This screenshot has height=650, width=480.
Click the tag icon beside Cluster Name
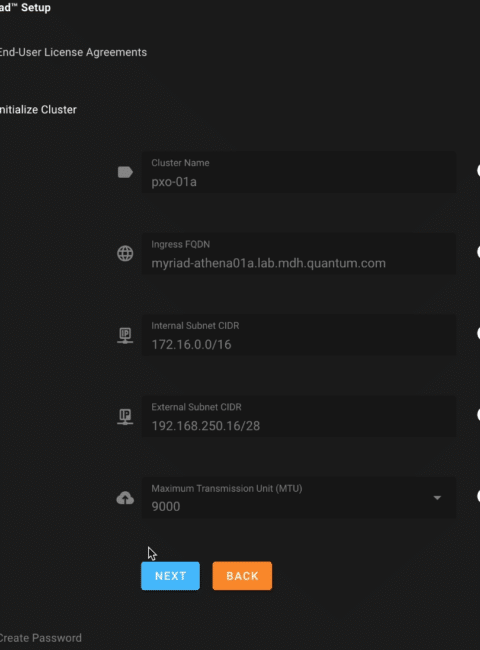[x=125, y=172]
